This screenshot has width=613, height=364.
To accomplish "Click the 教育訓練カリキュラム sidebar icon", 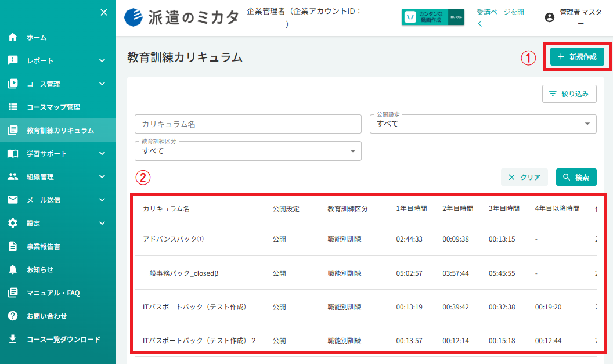I will coord(13,130).
